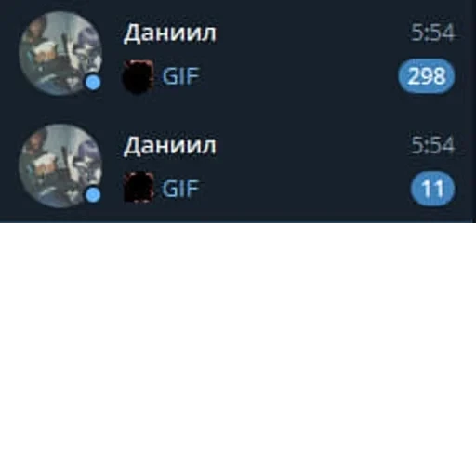Image resolution: width=476 pixels, height=476 pixels.
Task: Click empty space between name and time, top row
Action: coord(313,33)
